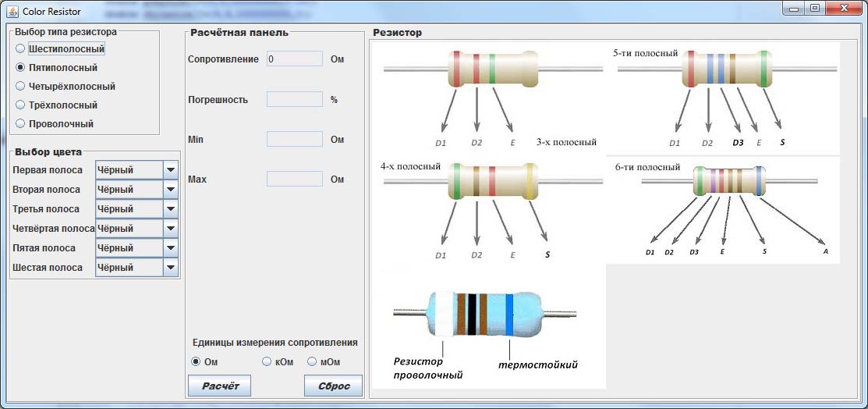Screen dimensions: 868x409
Task: Click the 4-х полосный resistor picture
Action: (x=493, y=181)
